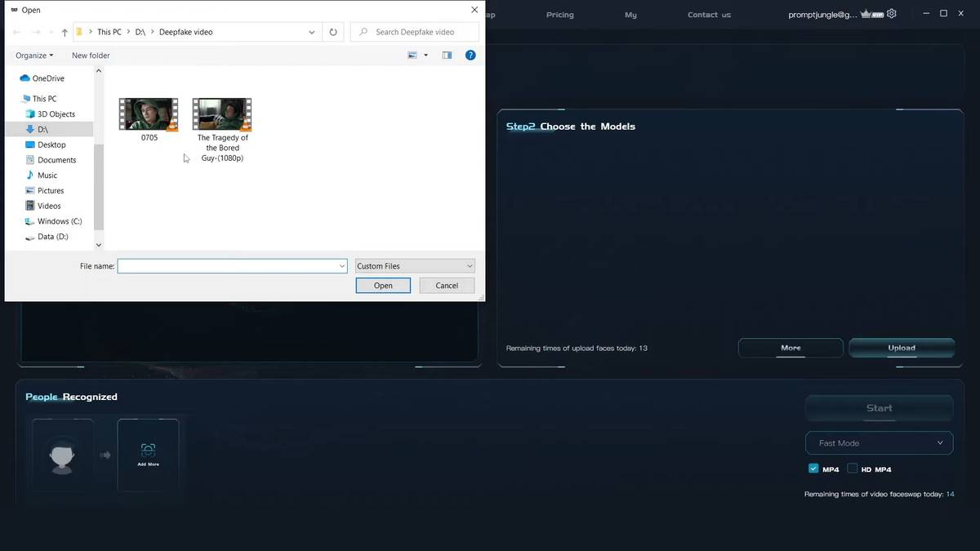This screenshot has height=551, width=980.
Task: Open the Custom Files type dropdown
Action: 415,266
